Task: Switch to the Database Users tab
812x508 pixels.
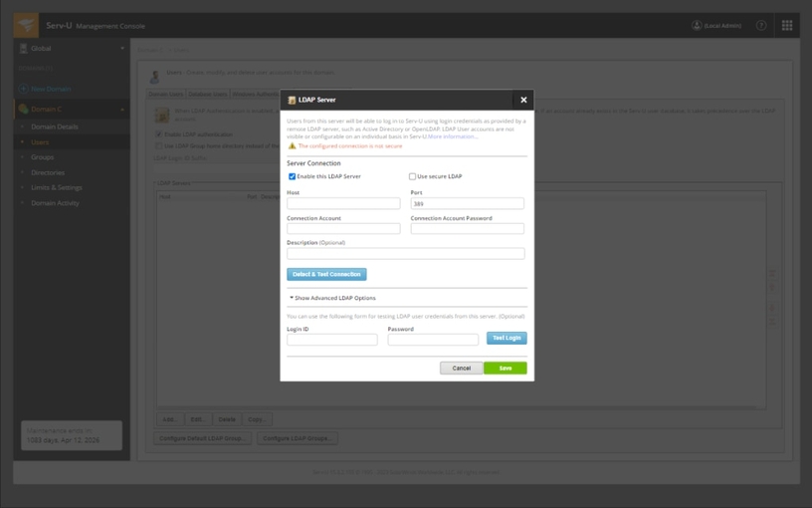Action: [207, 94]
